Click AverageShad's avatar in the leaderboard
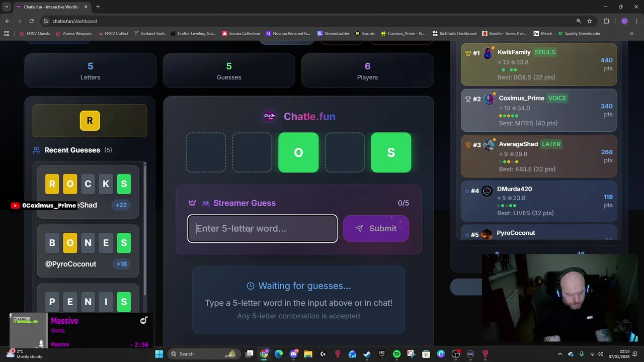Screen dimensions: 644x362 coord(489,145)
